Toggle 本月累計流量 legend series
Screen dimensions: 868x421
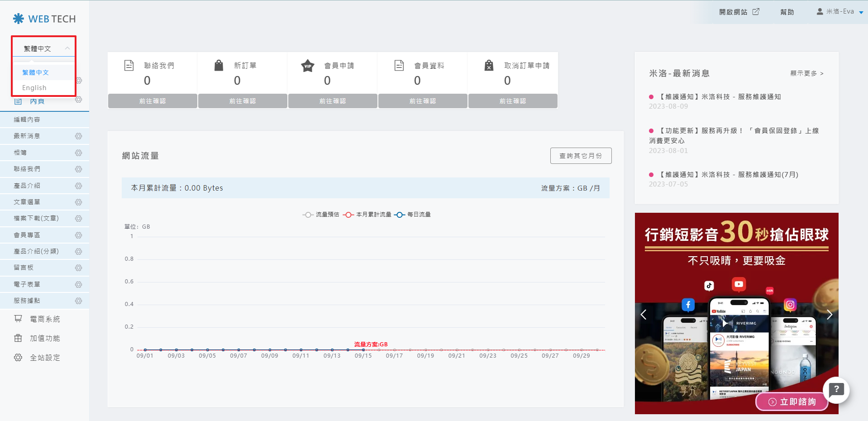coord(367,215)
